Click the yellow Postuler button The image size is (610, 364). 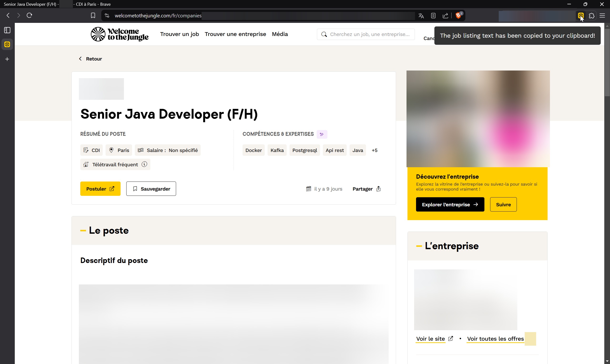coord(100,189)
